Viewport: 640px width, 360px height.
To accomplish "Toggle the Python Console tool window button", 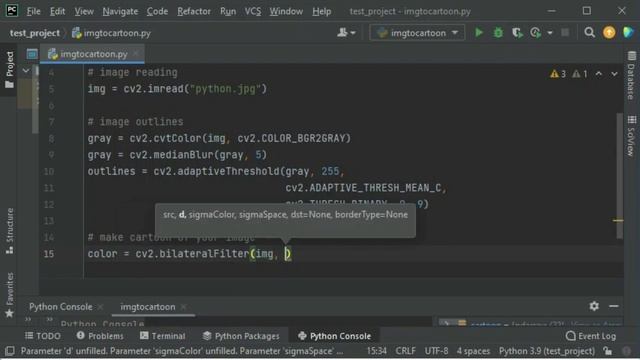I will pyautogui.click(x=334, y=336).
